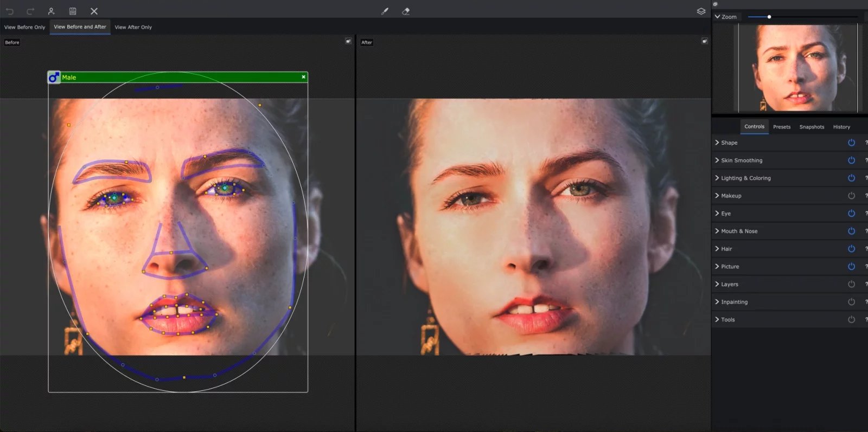Open help for the Tools section

[x=866, y=320]
